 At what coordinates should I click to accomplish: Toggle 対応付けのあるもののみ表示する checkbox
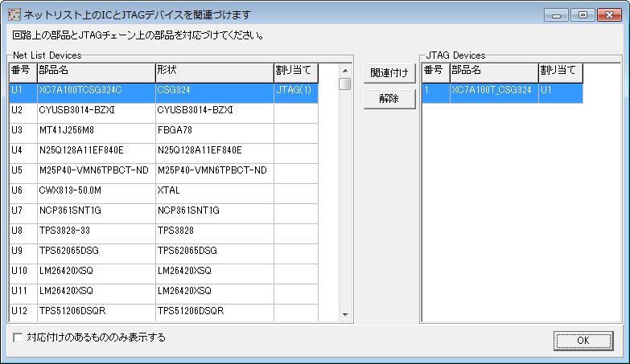(x=19, y=337)
